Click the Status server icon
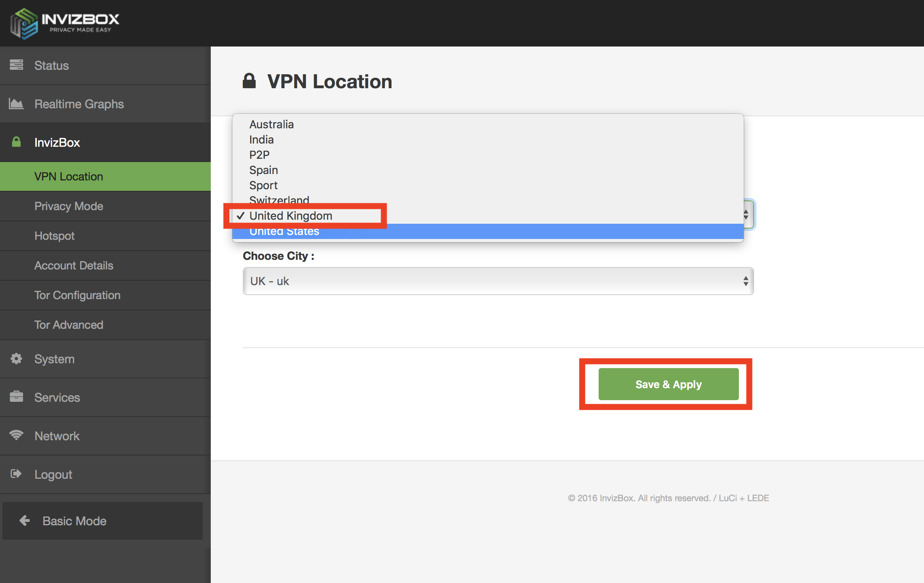Image resolution: width=924 pixels, height=583 pixels. (x=16, y=65)
